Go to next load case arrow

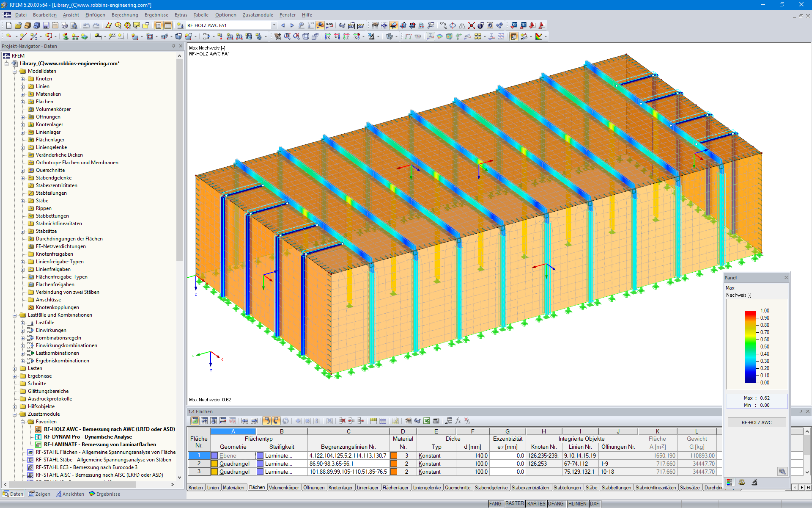click(x=292, y=25)
